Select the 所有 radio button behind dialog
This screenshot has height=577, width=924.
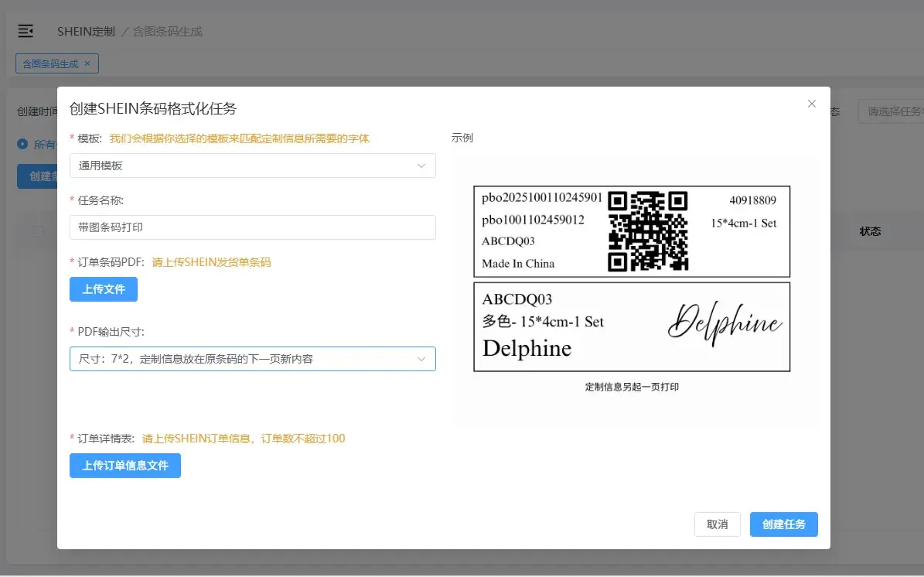pyautogui.click(x=22, y=144)
